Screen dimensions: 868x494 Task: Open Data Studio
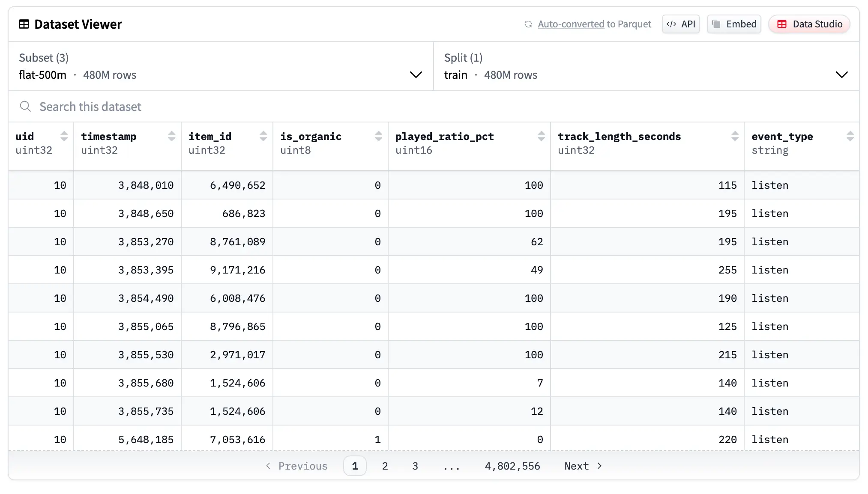click(x=809, y=24)
